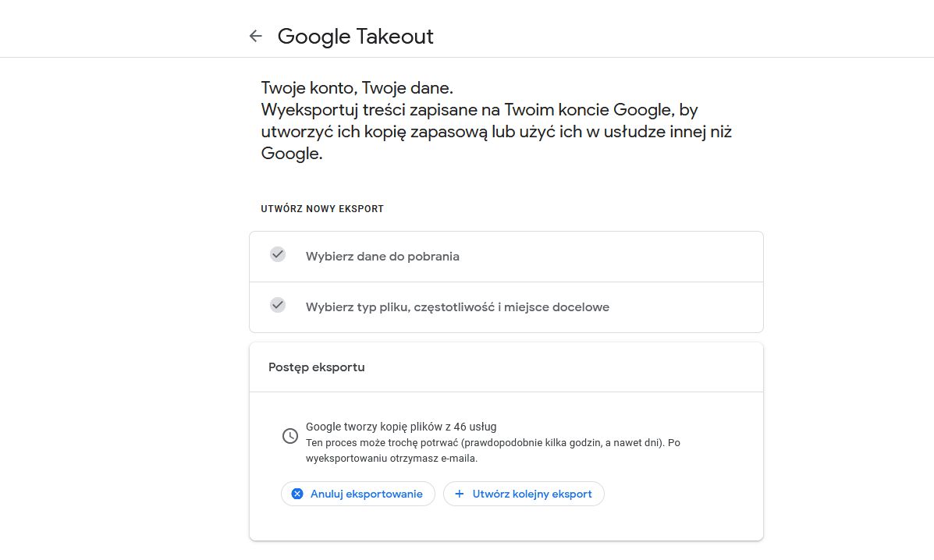The width and height of the screenshot is (934, 560).
Task: Click the plus icon on Utwórz kolejny eksport
Action: click(460, 494)
